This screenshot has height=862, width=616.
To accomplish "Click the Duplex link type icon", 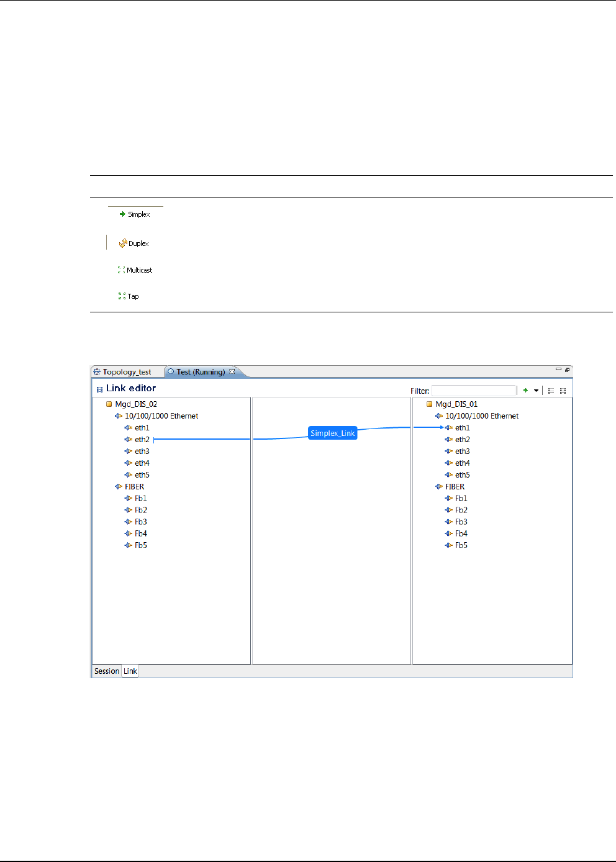I will [x=123, y=243].
